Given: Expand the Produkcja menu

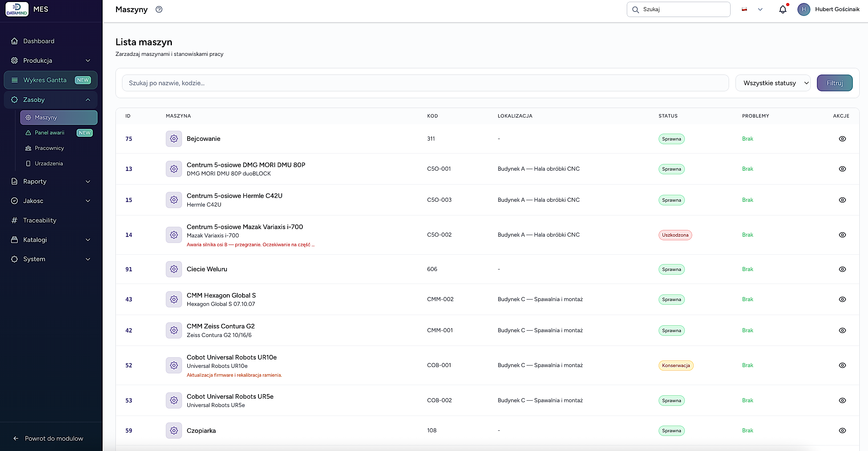Looking at the screenshot, I should click(x=51, y=61).
